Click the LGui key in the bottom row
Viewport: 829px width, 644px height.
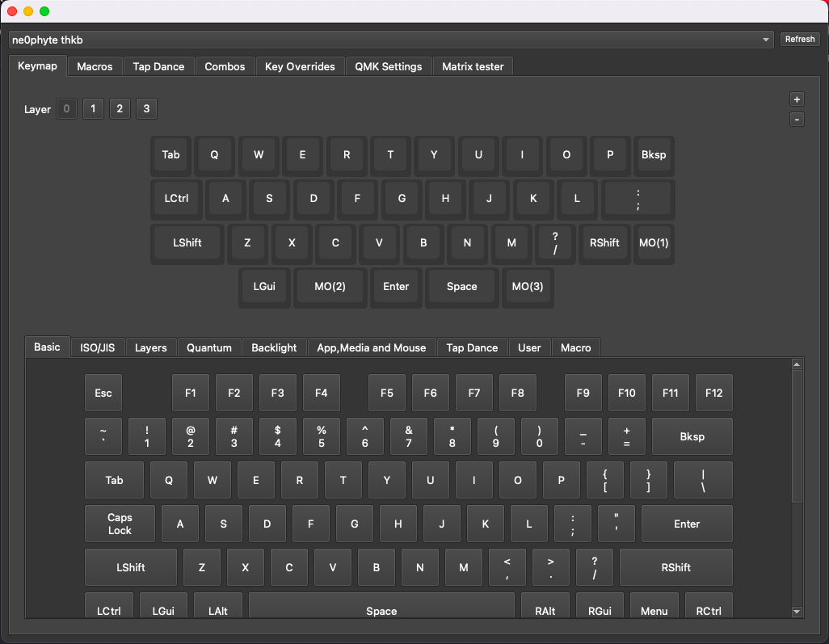click(163, 611)
